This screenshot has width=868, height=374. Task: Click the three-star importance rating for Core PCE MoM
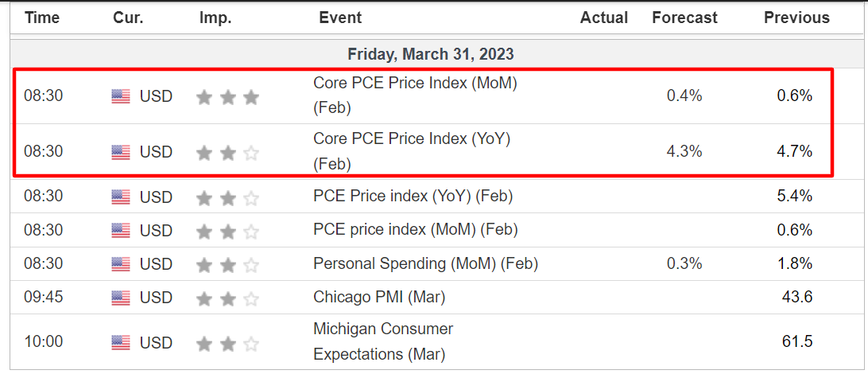pos(227,97)
